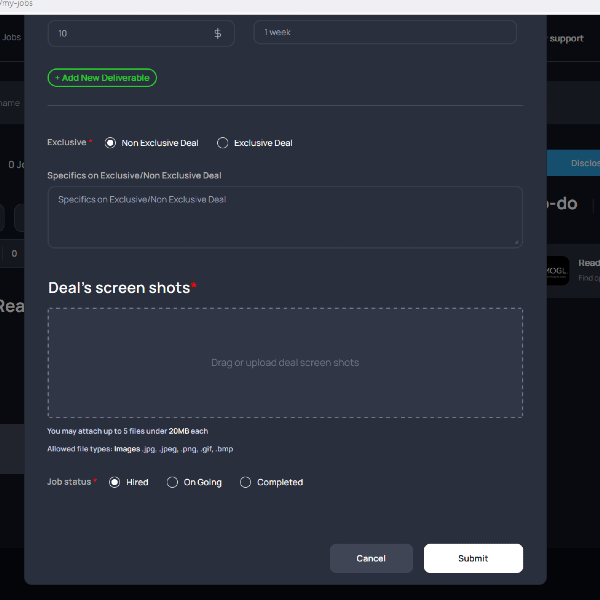Click 'You may attach up to 5 files' text
600x600 pixels.
[127, 431]
